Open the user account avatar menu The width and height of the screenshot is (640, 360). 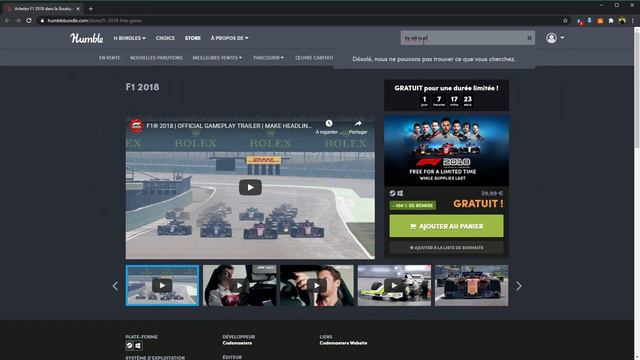[x=551, y=38]
